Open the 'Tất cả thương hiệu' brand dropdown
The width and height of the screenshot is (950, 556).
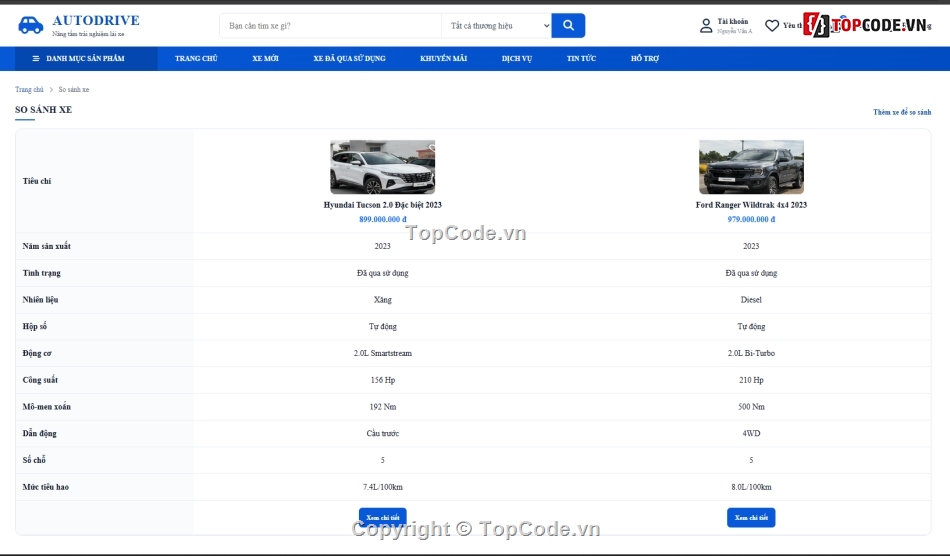pos(496,25)
